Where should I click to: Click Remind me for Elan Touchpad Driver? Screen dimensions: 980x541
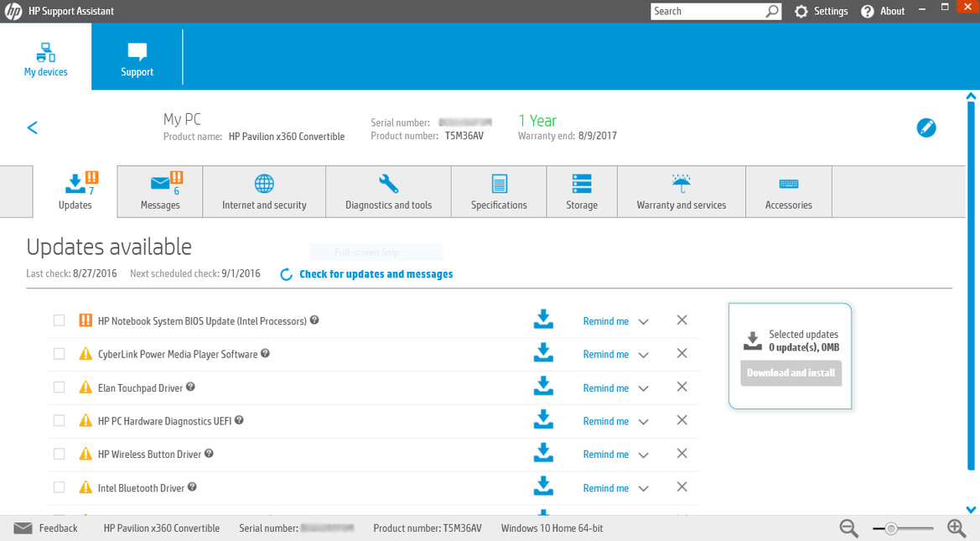pyautogui.click(x=605, y=388)
